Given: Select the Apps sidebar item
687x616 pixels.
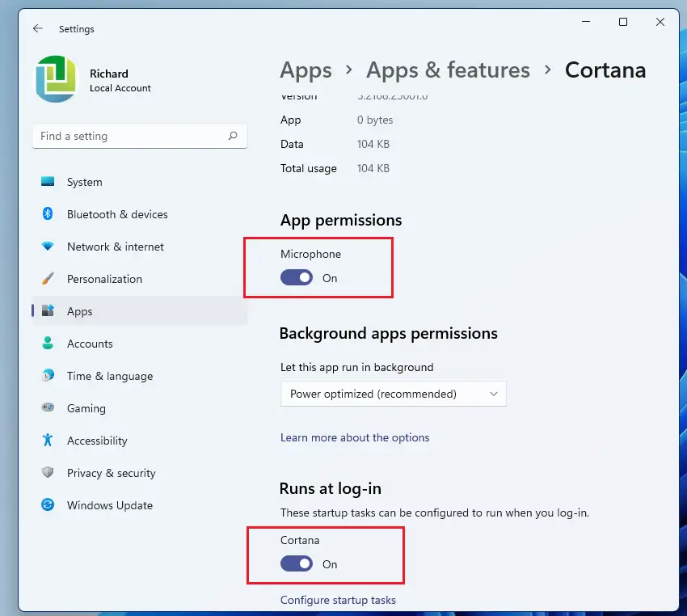Looking at the screenshot, I should pos(140,311).
